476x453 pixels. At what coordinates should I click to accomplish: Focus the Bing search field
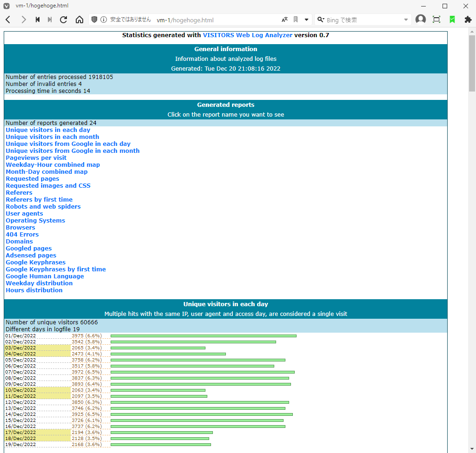pos(364,20)
